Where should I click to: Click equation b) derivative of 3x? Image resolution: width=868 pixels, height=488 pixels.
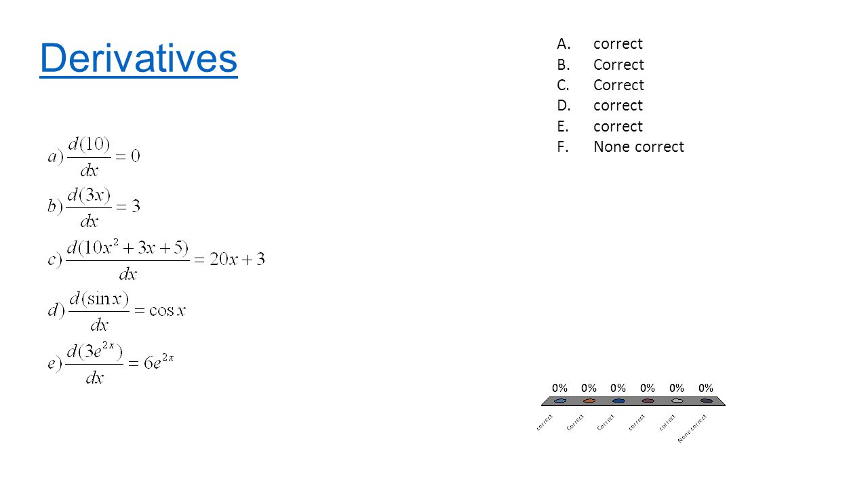(94, 207)
